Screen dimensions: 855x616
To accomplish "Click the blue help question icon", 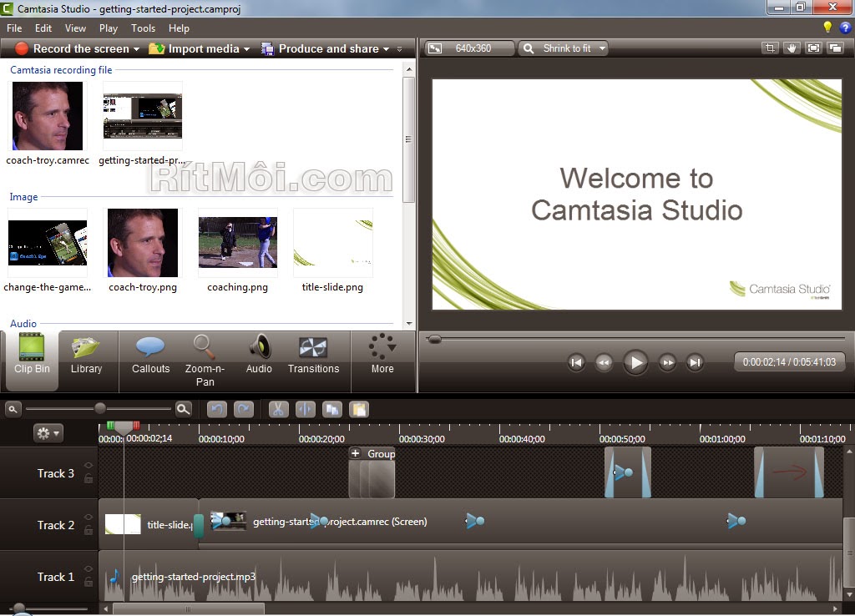I will [846, 28].
